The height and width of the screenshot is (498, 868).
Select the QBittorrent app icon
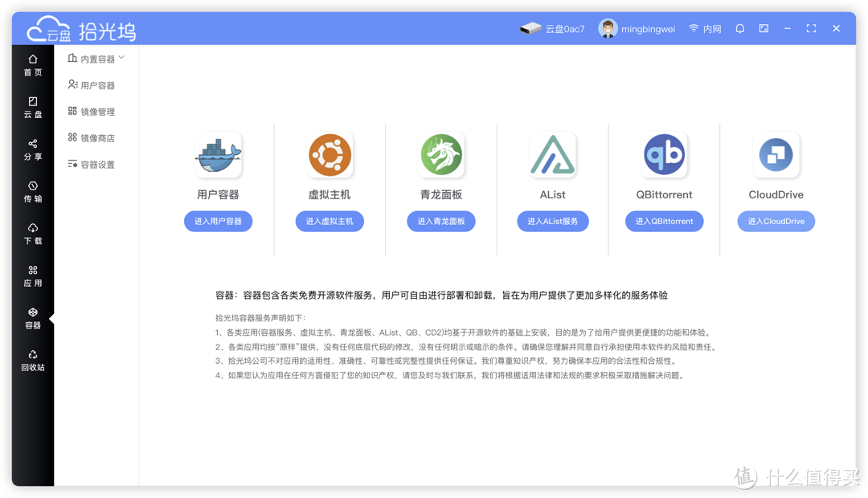(x=664, y=154)
